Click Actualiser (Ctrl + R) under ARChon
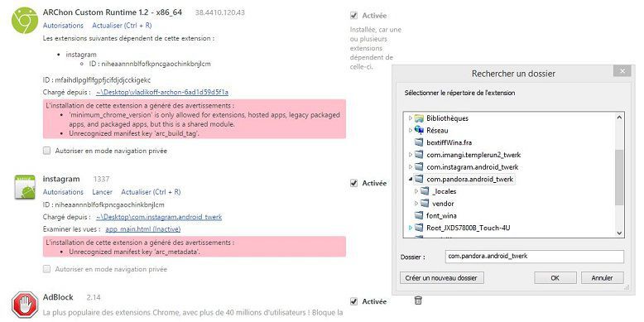The width and height of the screenshot is (644, 322). coord(122,26)
